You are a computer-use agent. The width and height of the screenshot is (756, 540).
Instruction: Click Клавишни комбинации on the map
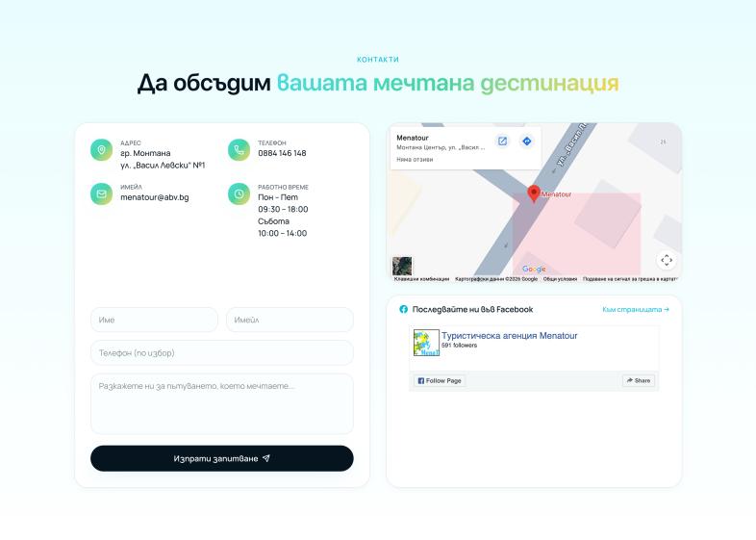coord(421,279)
